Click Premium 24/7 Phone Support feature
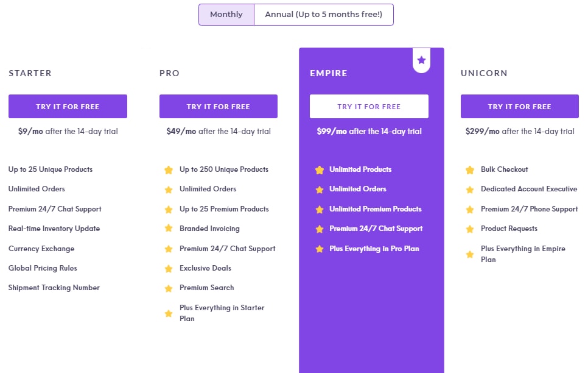 [529, 209]
